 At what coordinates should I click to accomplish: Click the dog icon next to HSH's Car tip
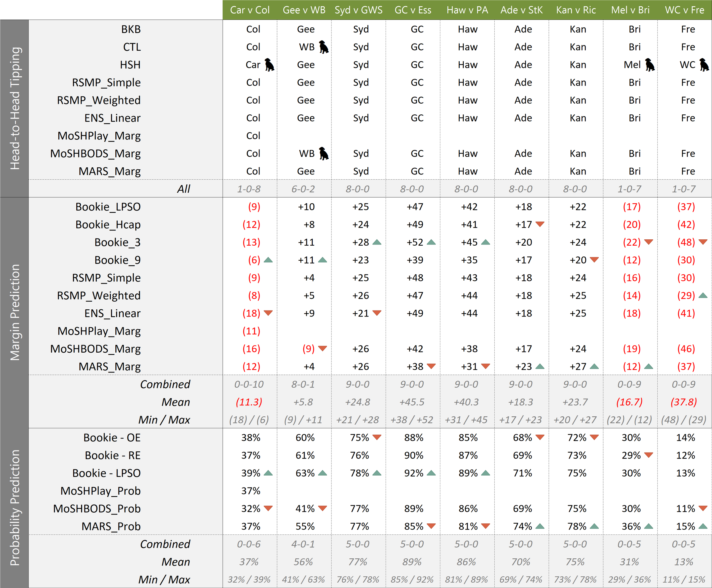tap(269, 64)
